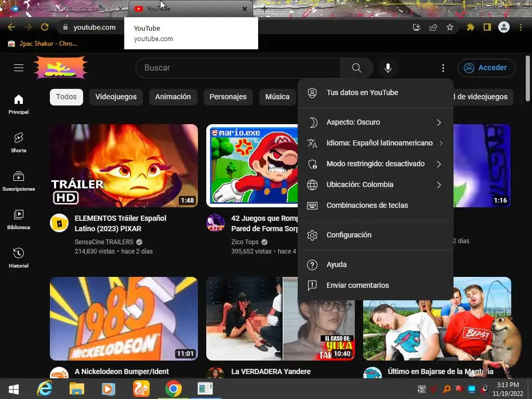Open UC Browser from taskbar
The height and width of the screenshot is (399, 532).
pos(141,389)
